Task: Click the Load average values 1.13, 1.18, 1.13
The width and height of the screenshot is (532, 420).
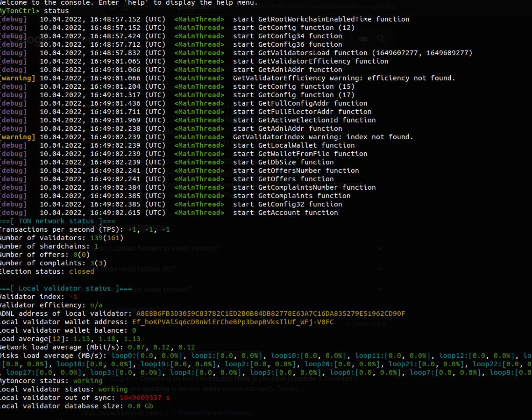Action: 107,339
